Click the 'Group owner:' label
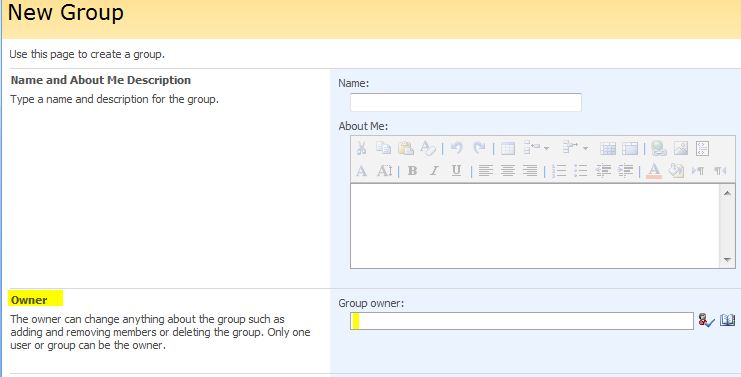Screen dimensions: 741x377 [x=371, y=304]
